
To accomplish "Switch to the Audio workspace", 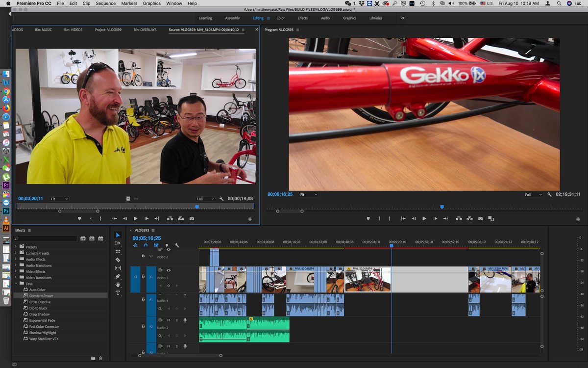I will pyautogui.click(x=325, y=18).
